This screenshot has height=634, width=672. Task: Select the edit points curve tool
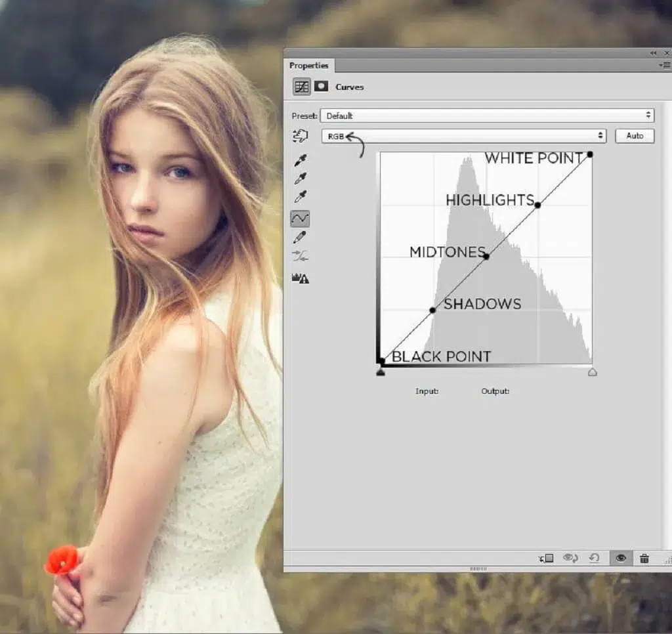(x=300, y=219)
